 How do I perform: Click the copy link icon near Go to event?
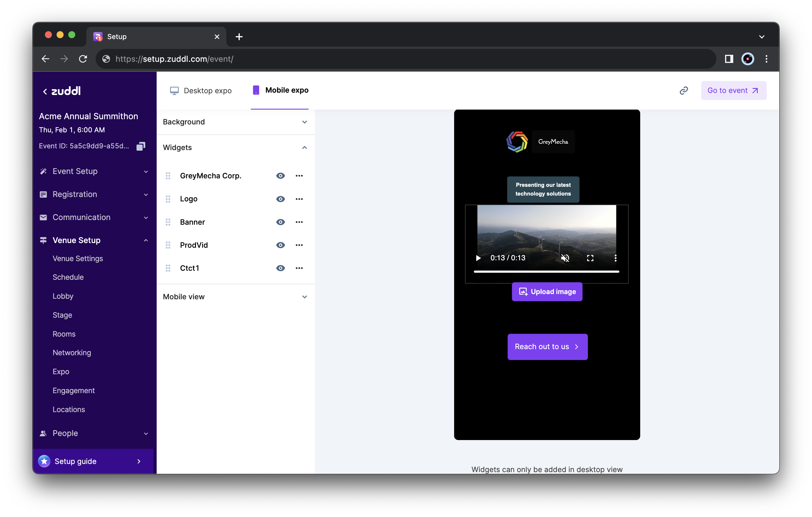click(x=684, y=90)
